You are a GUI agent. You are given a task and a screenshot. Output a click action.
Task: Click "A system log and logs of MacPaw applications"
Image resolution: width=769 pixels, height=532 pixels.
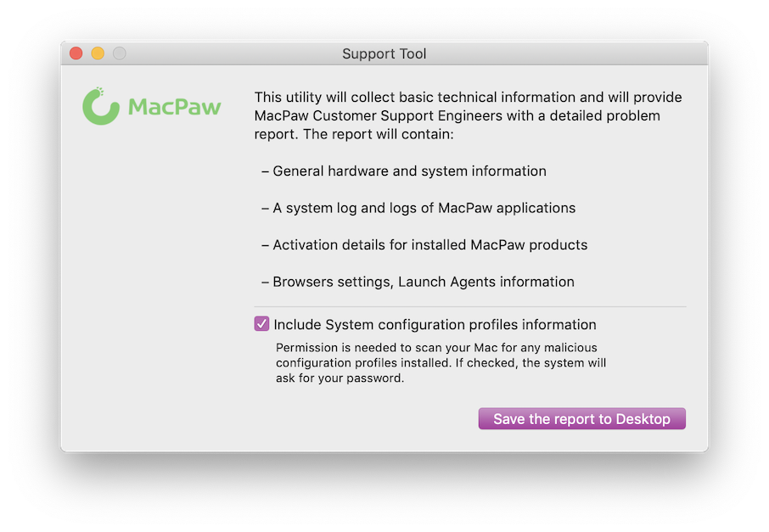pyautogui.click(x=418, y=208)
